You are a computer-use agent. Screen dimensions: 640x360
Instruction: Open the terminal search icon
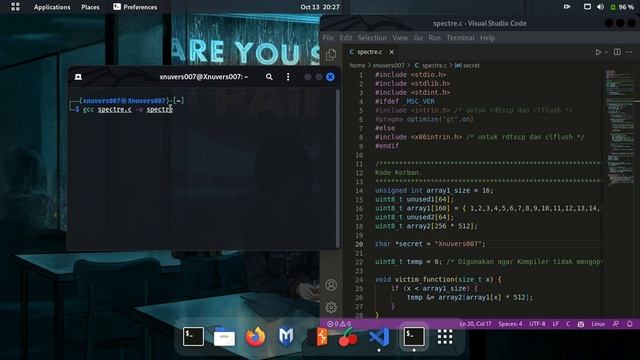click(x=269, y=77)
